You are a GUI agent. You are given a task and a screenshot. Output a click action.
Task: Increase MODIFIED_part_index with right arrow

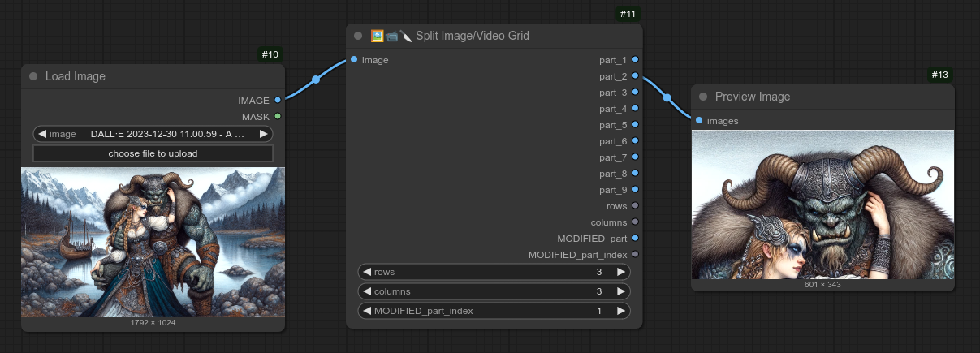pyautogui.click(x=621, y=311)
